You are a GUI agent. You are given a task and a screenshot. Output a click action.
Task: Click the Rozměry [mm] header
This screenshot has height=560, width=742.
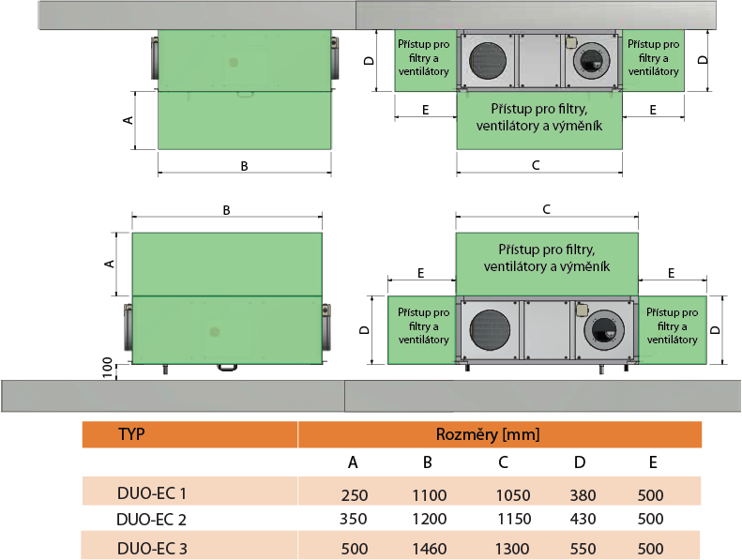pyautogui.click(x=488, y=434)
